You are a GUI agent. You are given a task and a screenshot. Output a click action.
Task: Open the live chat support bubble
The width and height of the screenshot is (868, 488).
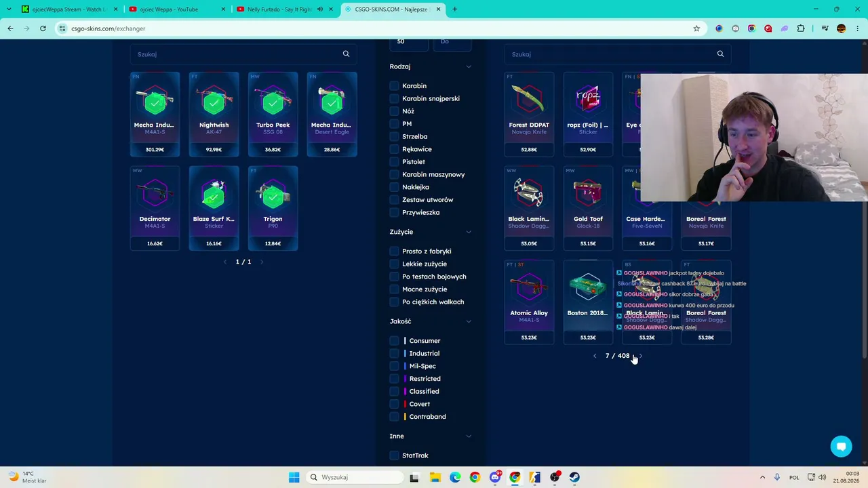point(841,447)
